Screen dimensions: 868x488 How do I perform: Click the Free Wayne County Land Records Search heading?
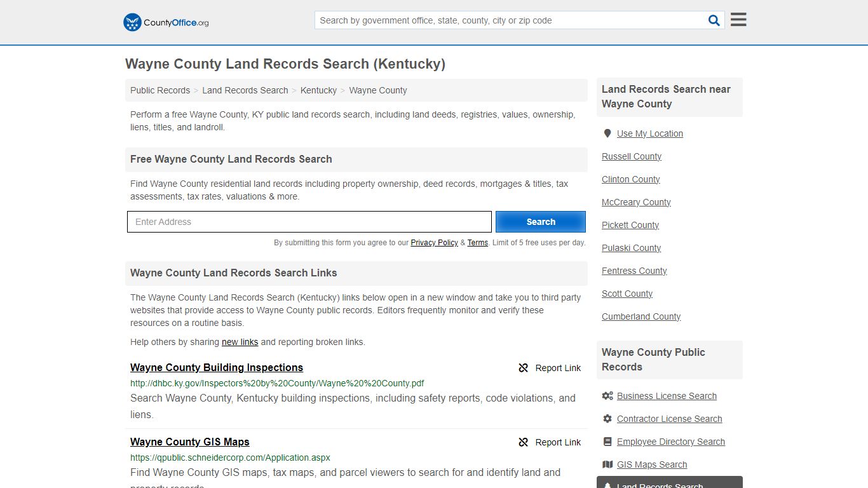231,159
